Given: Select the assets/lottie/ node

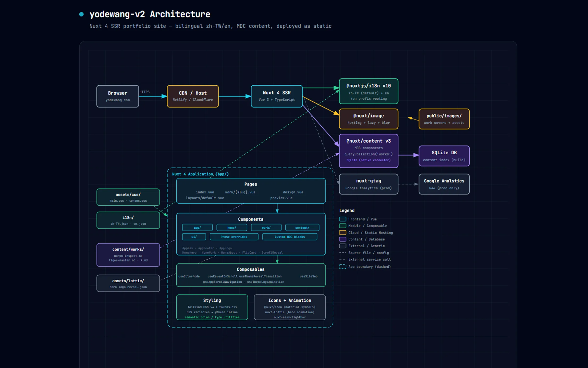Looking at the screenshot, I should pyautogui.click(x=128, y=283).
